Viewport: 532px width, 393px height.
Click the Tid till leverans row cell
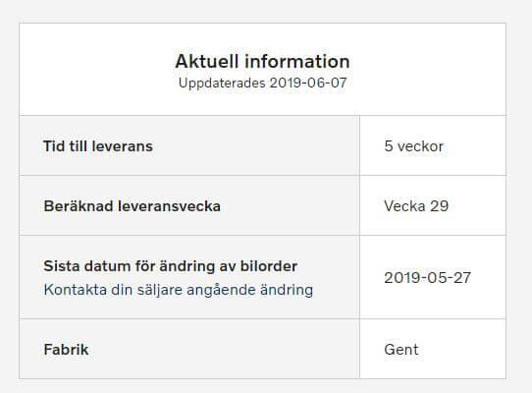(x=189, y=145)
